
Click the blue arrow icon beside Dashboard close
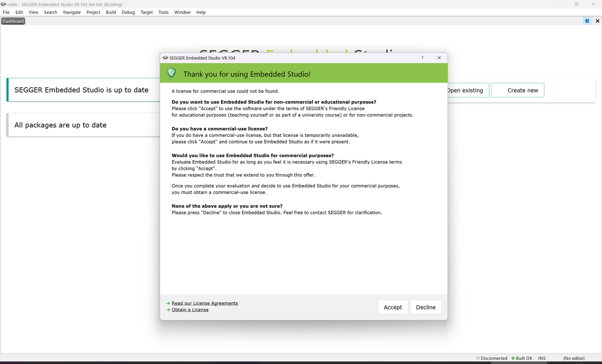[587, 21]
